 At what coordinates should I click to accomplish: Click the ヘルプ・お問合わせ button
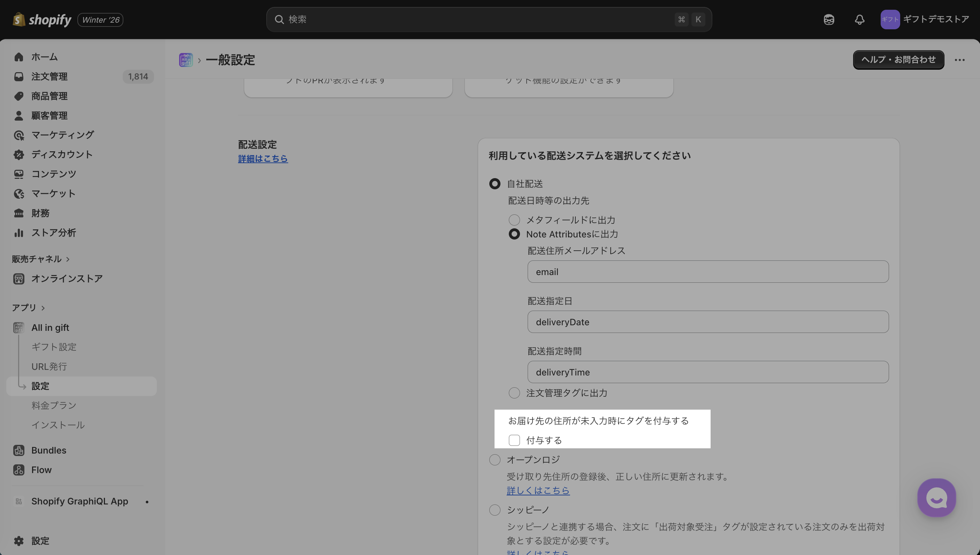click(898, 60)
